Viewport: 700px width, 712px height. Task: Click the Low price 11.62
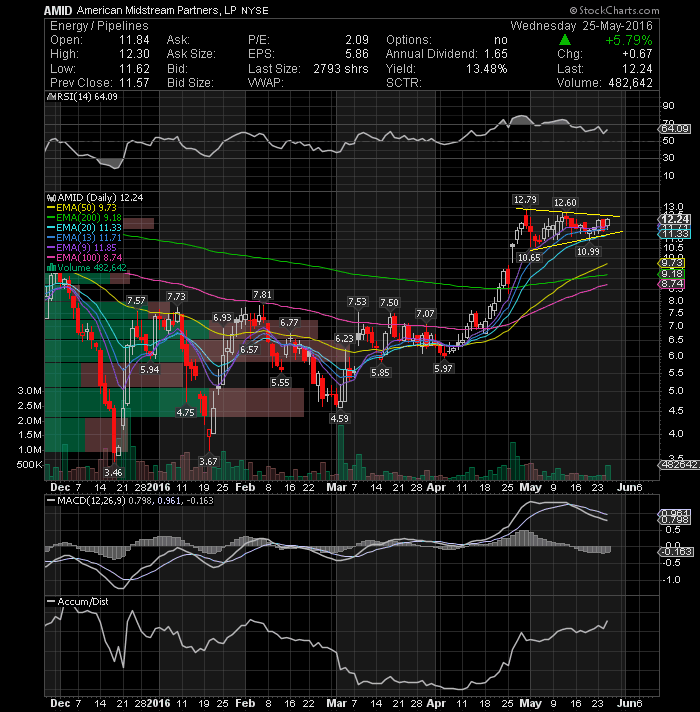(x=134, y=69)
